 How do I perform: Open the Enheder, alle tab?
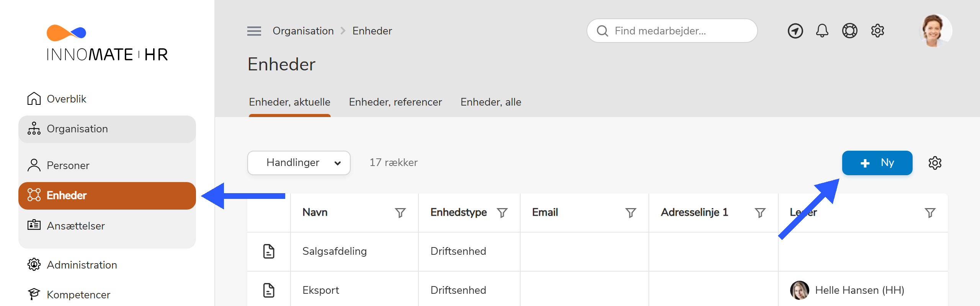coord(490,102)
